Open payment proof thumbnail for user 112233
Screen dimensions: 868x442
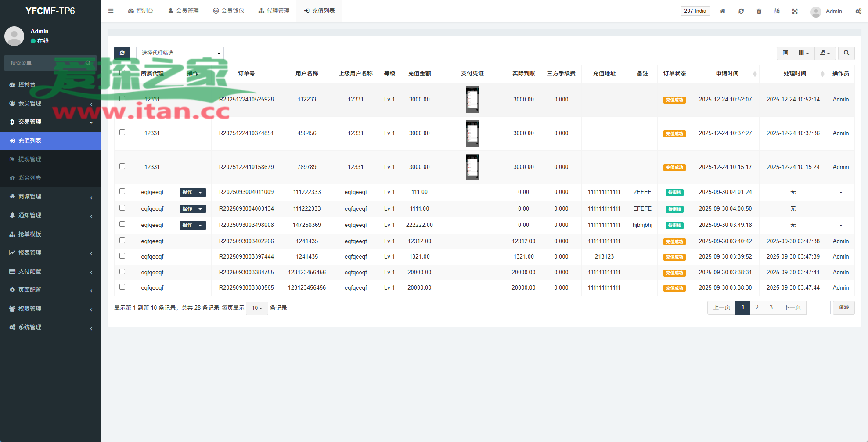[x=472, y=100]
